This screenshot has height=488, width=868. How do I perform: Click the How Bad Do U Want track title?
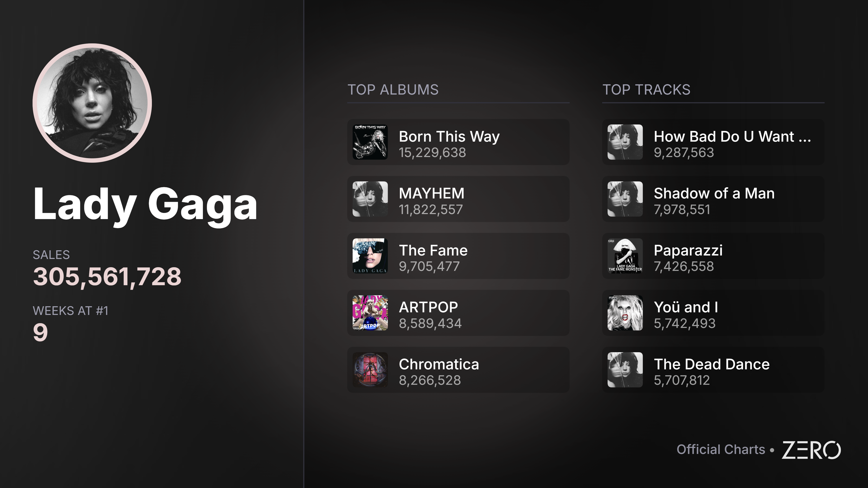pos(732,136)
